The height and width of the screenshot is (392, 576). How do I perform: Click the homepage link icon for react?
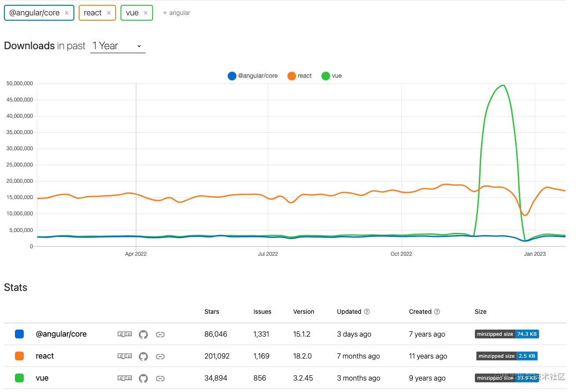(x=160, y=356)
